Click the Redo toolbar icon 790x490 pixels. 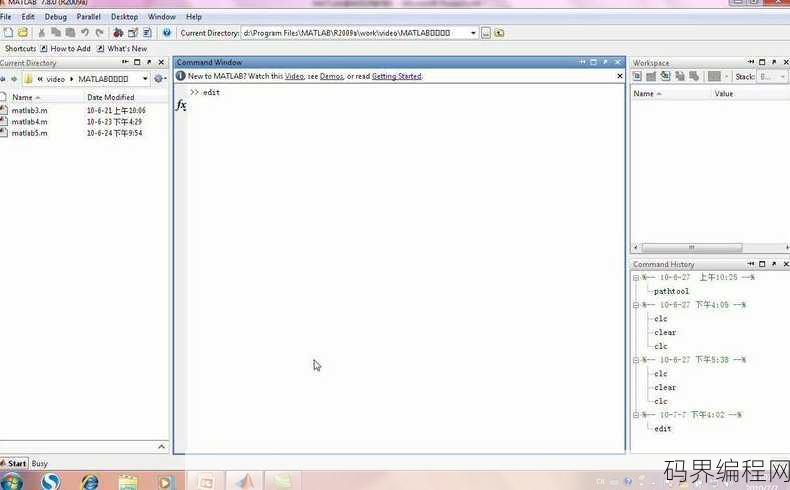(x=99, y=33)
